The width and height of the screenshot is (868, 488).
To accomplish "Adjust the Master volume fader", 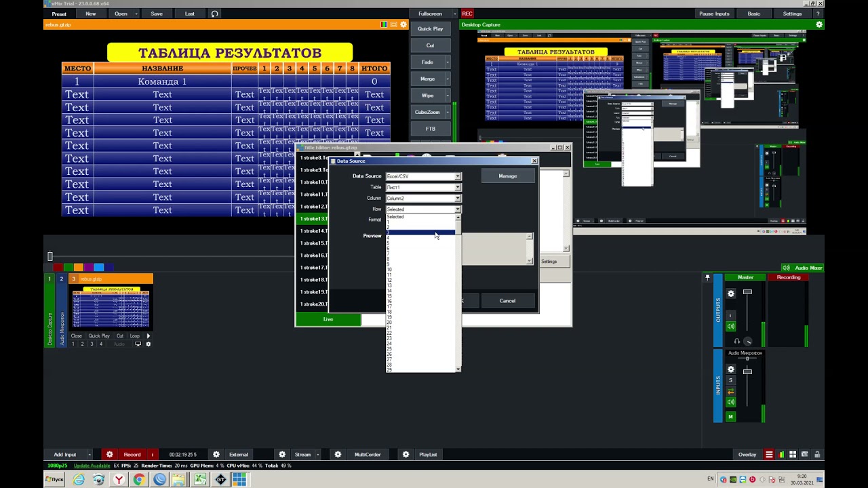I will point(747,292).
